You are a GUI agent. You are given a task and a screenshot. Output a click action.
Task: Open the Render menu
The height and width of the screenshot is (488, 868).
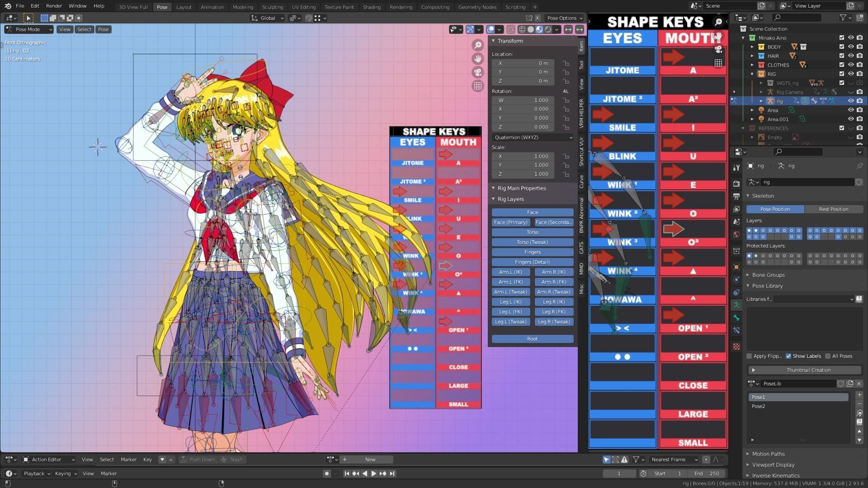point(54,6)
